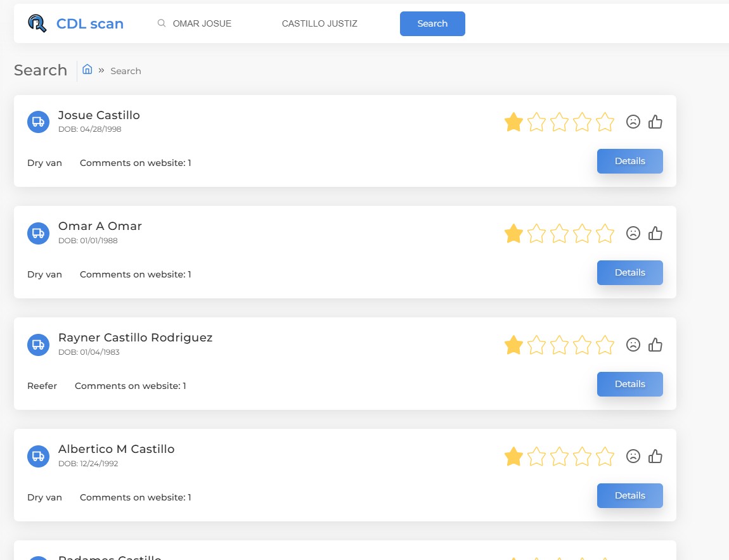
Task: Click the home icon in the breadcrumb
Action: pos(87,70)
